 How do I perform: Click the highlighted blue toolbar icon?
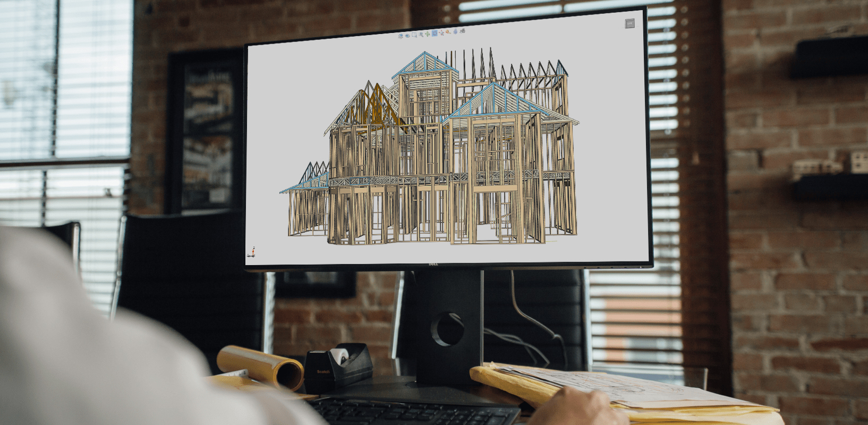pos(435,33)
